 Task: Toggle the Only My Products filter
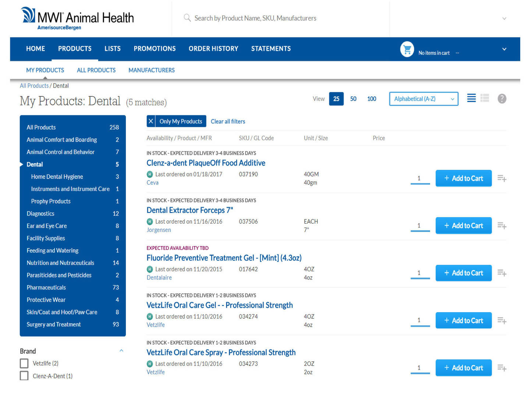click(x=181, y=121)
